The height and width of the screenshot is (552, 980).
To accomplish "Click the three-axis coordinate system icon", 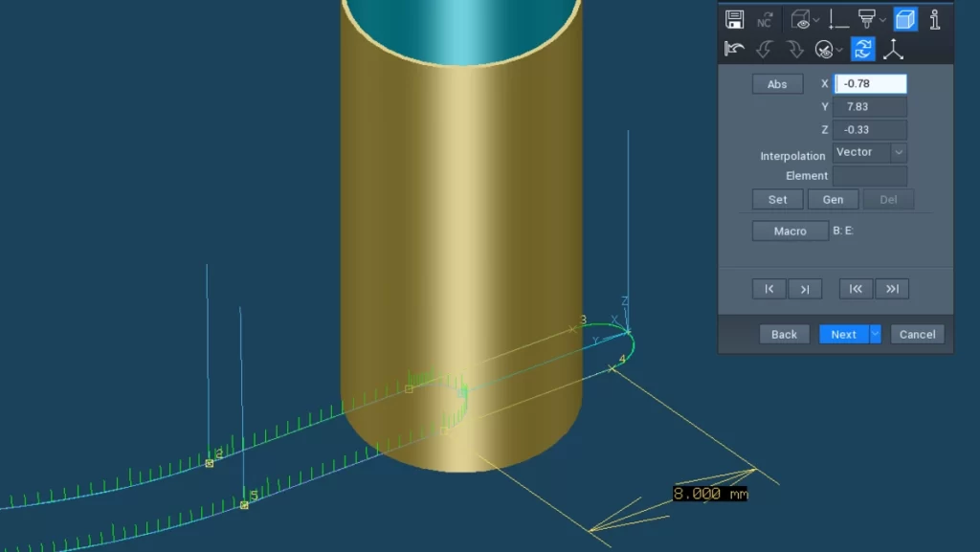I will pos(893,49).
